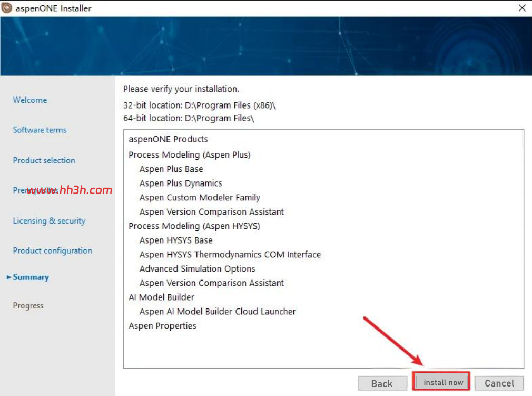The image size is (532, 396).
Task: Select "Aspen Custom Modeler Family" item
Action: [x=200, y=198]
